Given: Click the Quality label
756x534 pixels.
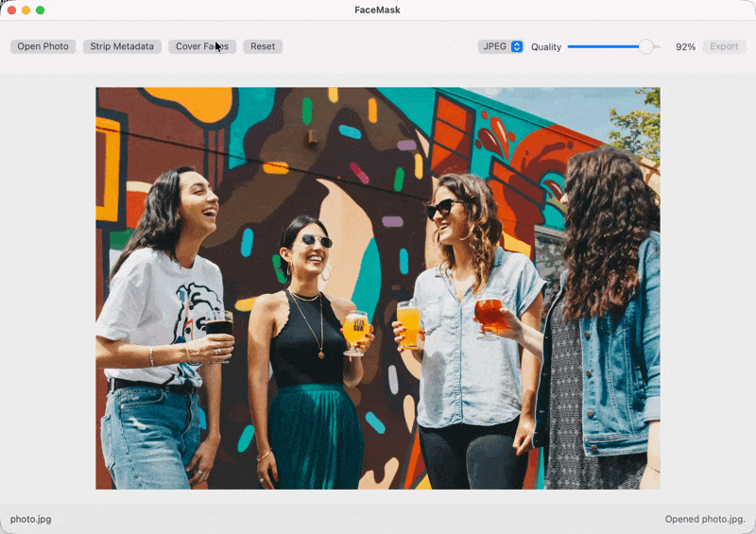Looking at the screenshot, I should (546, 47).
